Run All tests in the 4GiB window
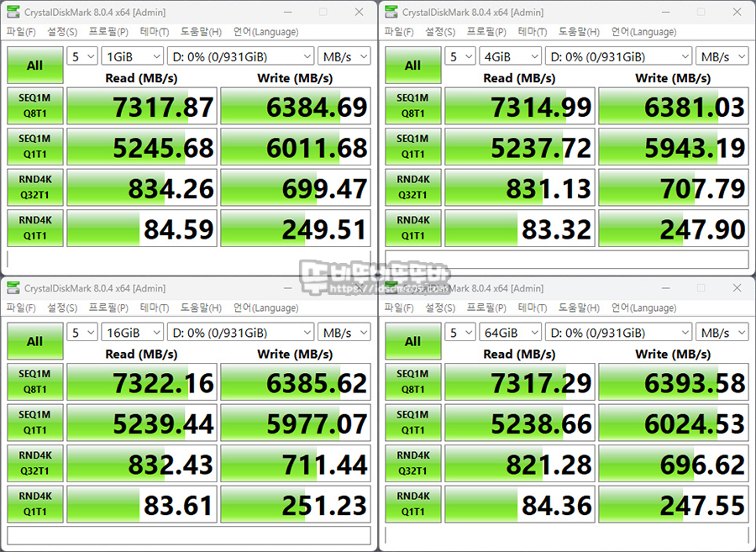Viewport: 756px width, 552px height. pyautogui.click(x=413, y=65)
